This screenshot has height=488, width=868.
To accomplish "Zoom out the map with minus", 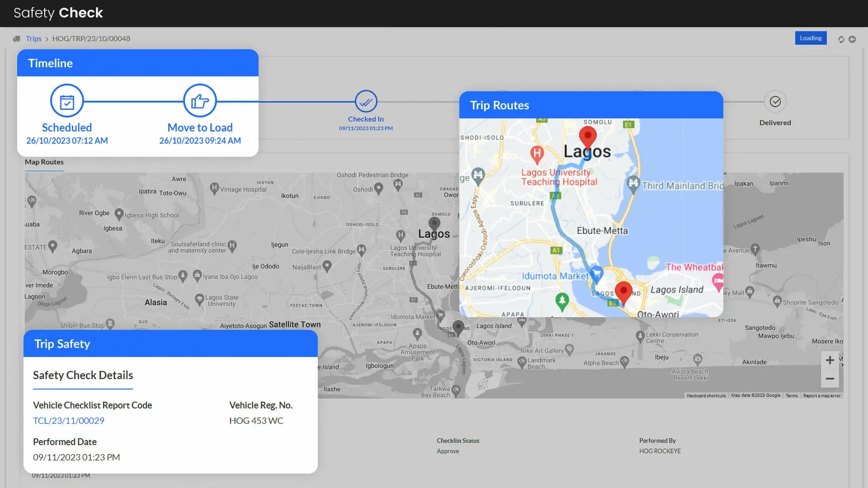I will (x=830, y=379).
